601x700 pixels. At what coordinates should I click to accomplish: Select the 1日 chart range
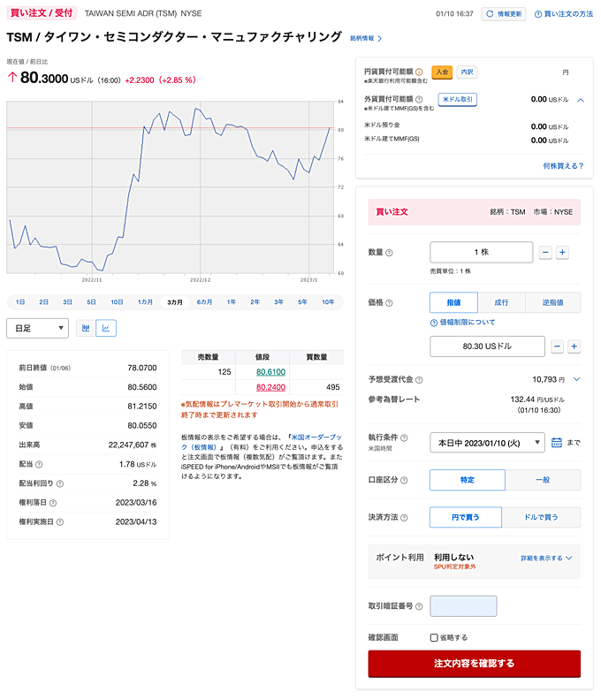pyautogui.click(x=20, y=302)
